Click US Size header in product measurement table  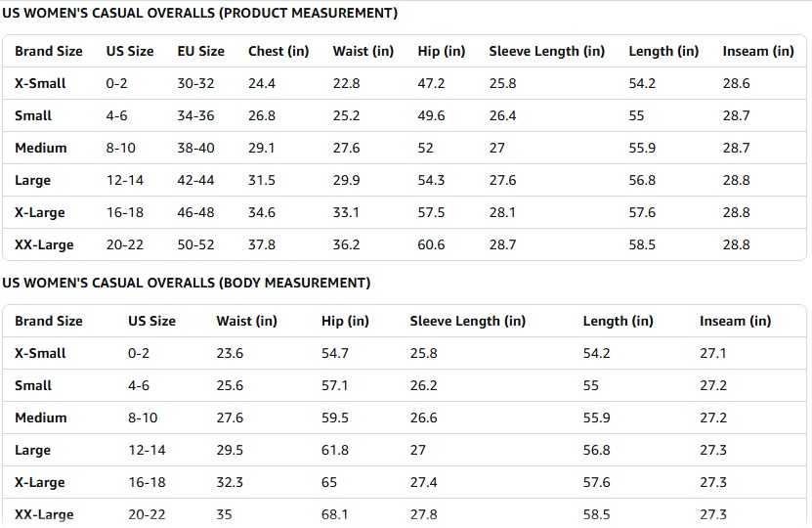click(x=130, y=51)
